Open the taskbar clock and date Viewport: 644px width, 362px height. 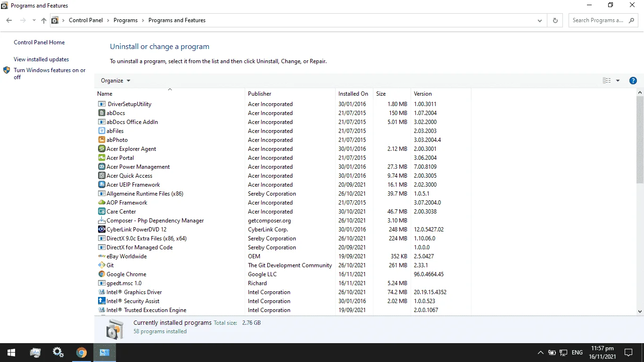[x=602, y=353]
